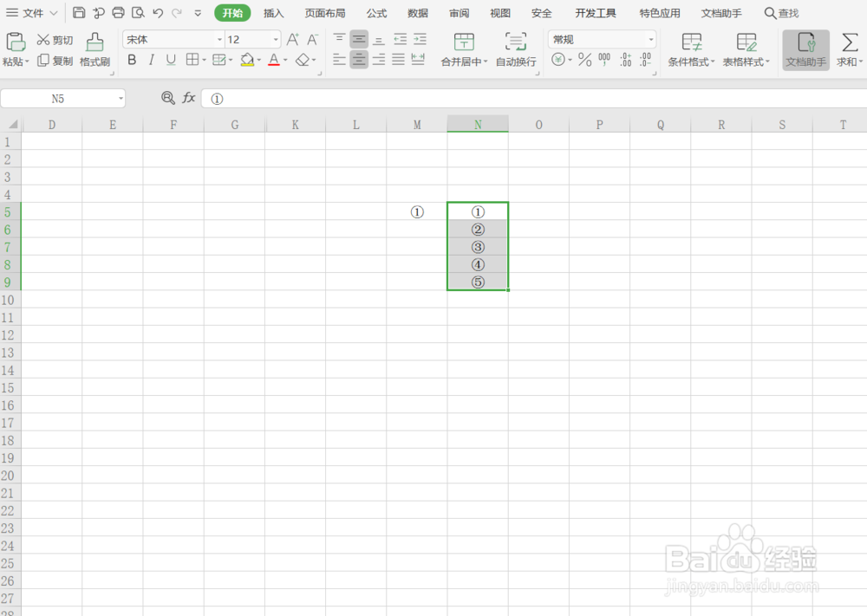Apply justify alignment to cells
The image size is (867, 616).
398,59
